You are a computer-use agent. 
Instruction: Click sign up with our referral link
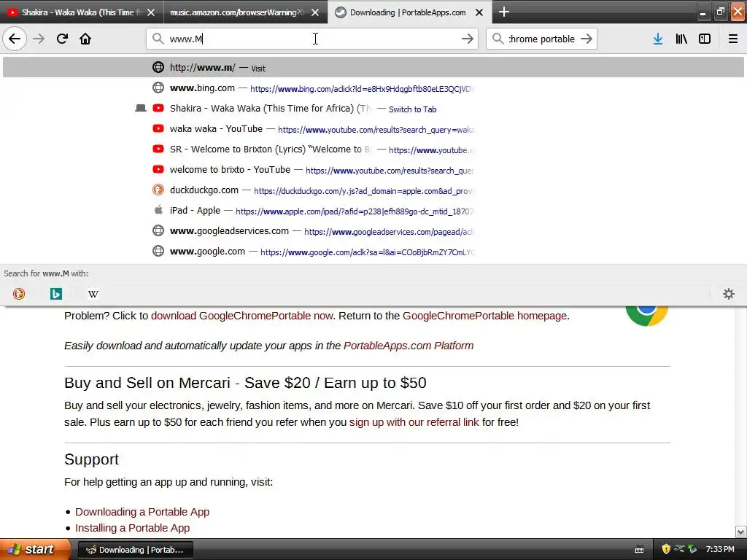click(414, 422)
